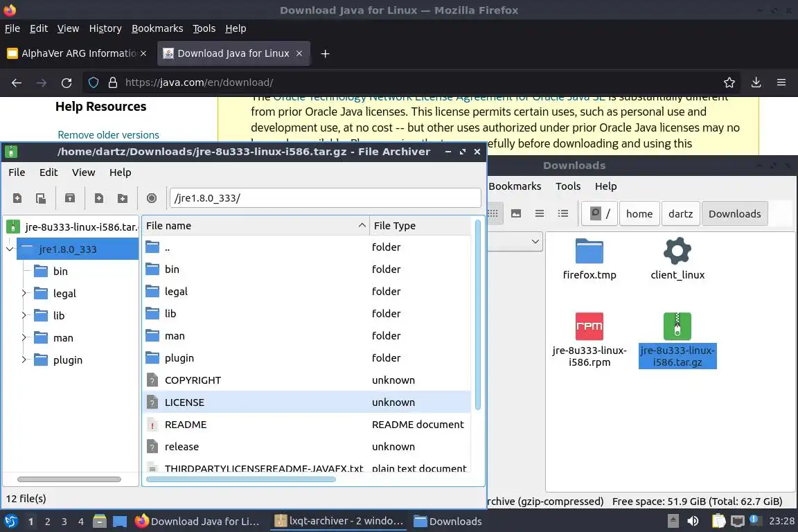
Task: Navigate to home breadcrumb in Downloads
Action: 639,214
